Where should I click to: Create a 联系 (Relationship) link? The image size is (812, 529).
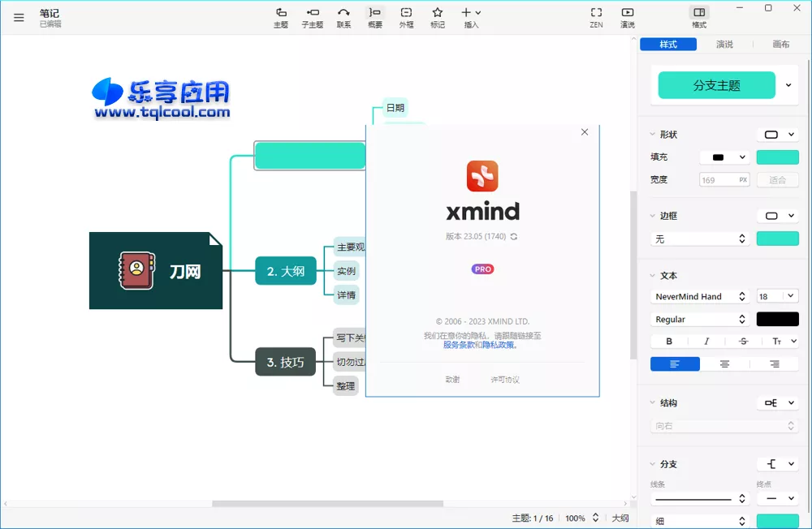pos(343,16)
